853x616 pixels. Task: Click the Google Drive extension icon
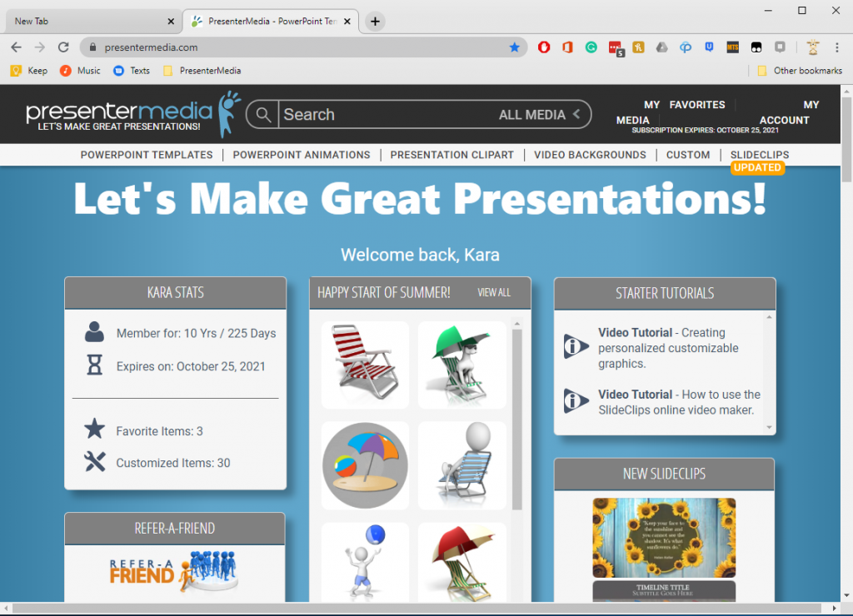pyautogui.click(x=661, y=47)
